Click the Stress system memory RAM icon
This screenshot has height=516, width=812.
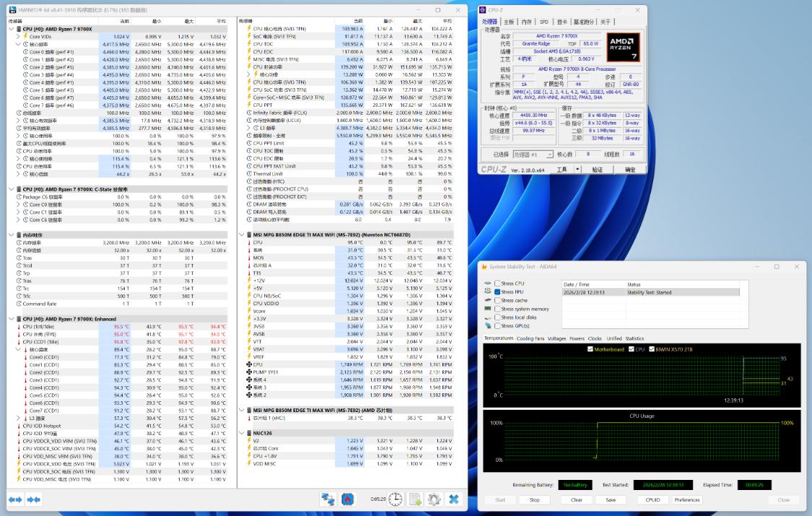click(x=487, y=309)
